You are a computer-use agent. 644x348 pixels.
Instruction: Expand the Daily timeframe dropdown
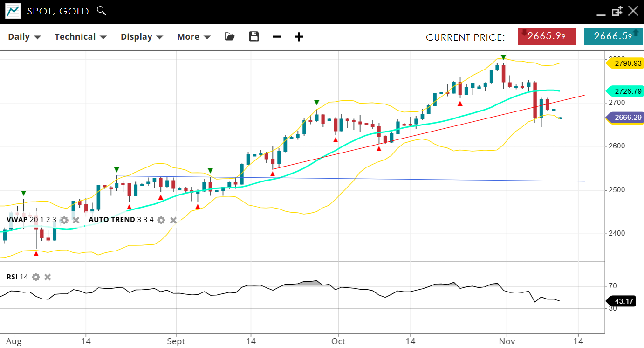(x=24, y=37)
